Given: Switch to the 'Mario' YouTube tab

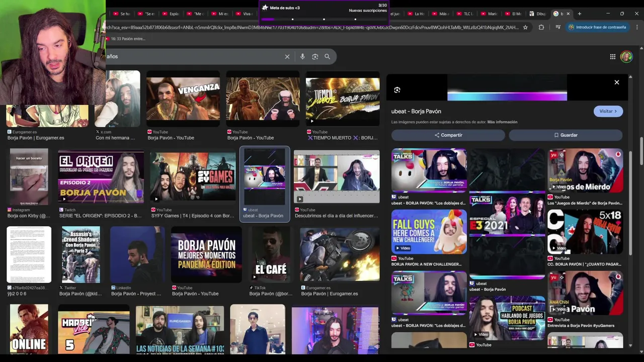Looking at the screenshot, I should coord(490,14).
